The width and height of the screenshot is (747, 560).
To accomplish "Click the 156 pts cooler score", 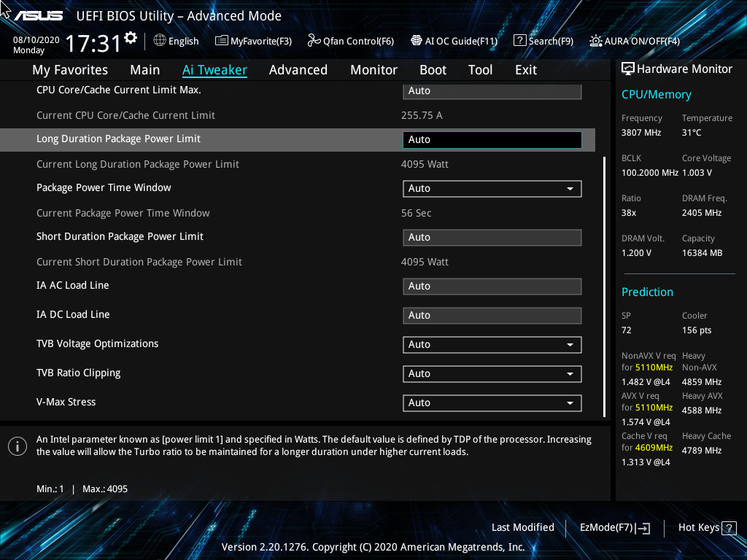I will [697, 330].
